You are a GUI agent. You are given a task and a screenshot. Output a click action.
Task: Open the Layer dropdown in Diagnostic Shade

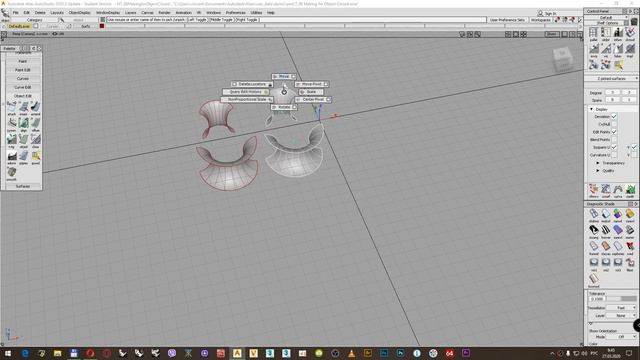(621, 316)
